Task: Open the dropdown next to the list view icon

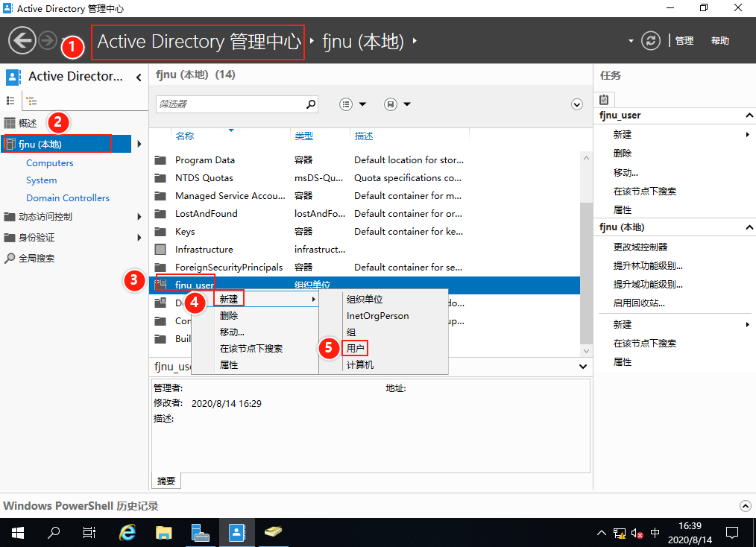Action: [x=362, y=104]
